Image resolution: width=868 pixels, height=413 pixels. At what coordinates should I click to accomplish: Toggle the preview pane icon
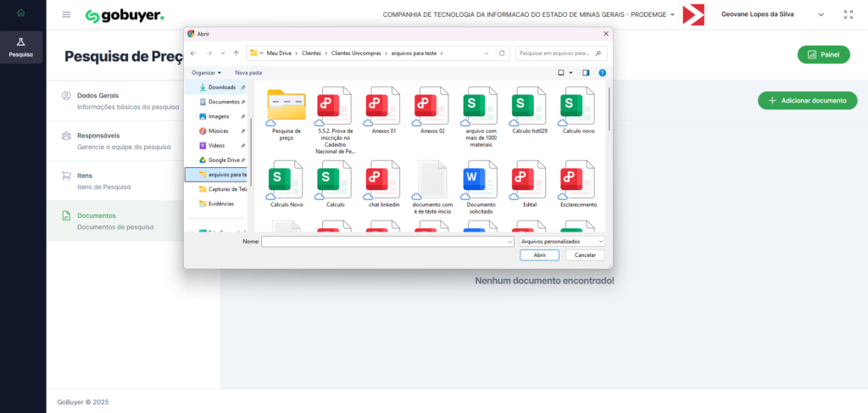[x=586, y=73]
